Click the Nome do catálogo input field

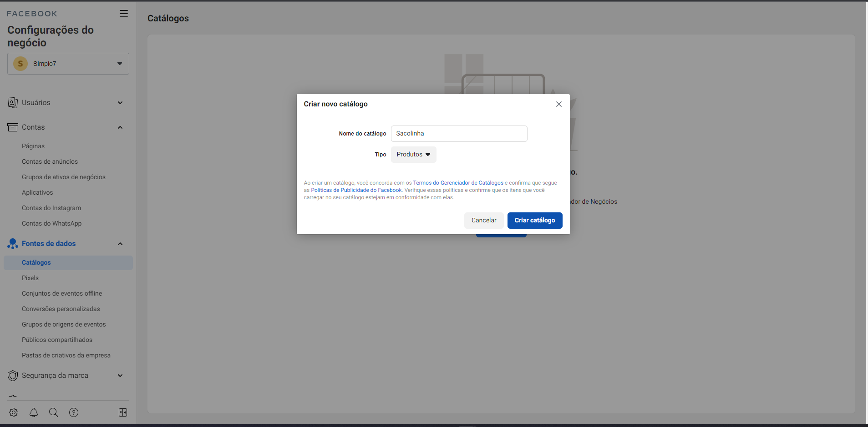pyautogui.click(x=459, y=134)
